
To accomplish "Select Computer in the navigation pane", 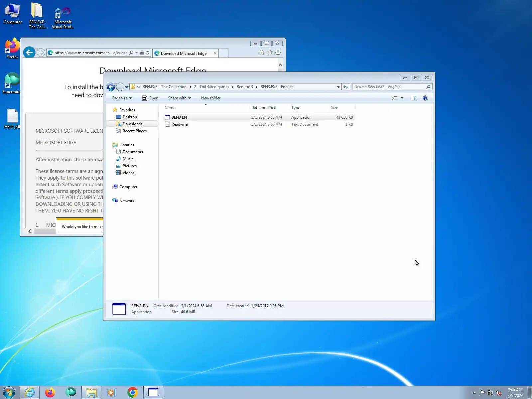I will point(128,187).
